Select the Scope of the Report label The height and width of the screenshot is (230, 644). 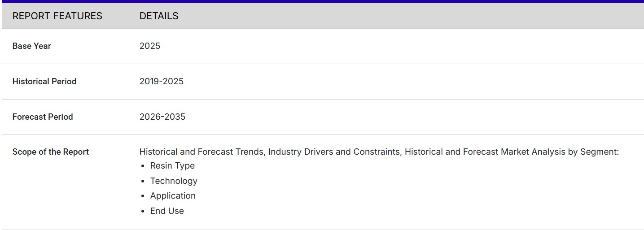[x=51, y=152]
